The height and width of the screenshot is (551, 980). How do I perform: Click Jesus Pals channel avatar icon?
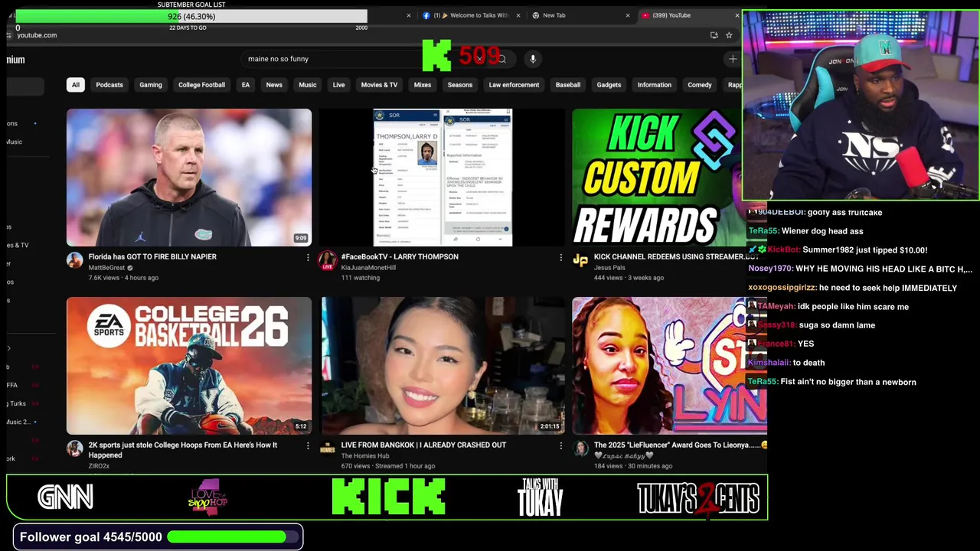click(x=580, y=260)
